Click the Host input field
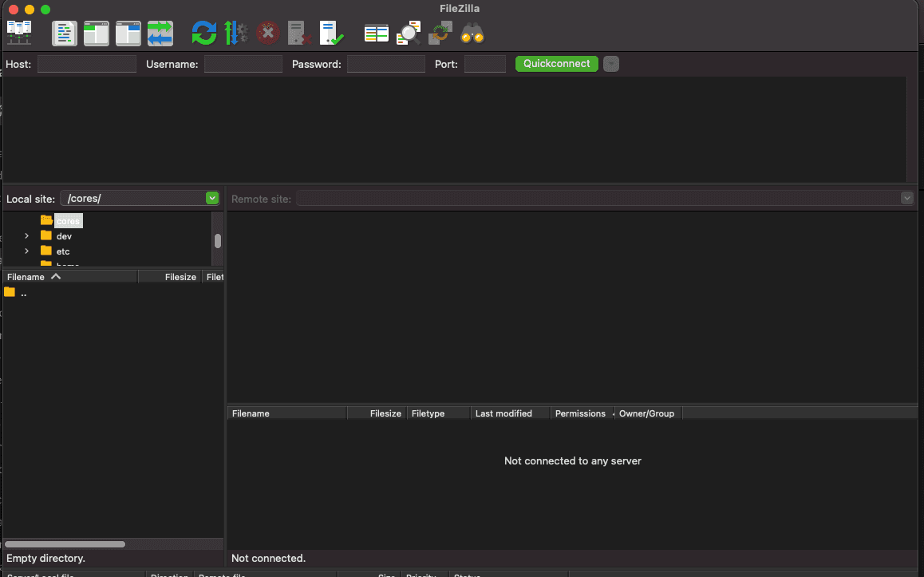The width and height of the screenshot is (924, 577). click(x=87, y=64)
